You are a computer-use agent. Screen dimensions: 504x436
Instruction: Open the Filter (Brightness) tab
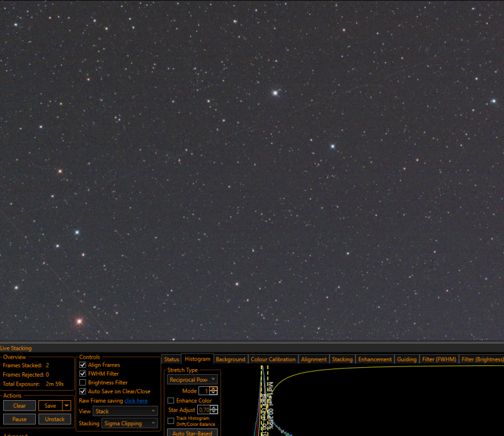click(482, 359)
